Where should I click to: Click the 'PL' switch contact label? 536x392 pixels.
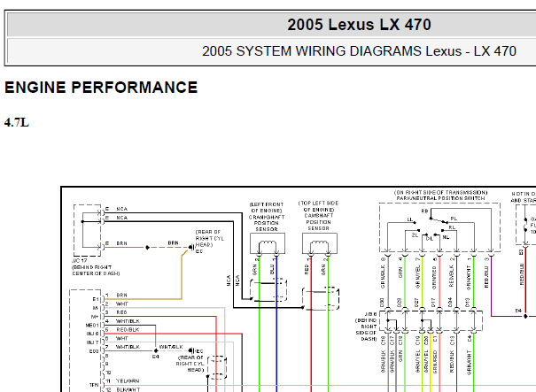454,219
